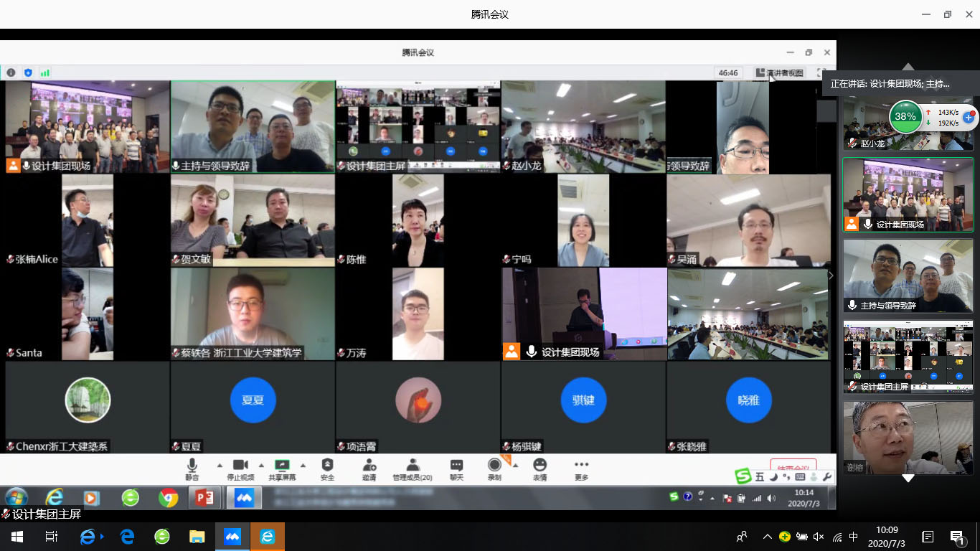The width and height of the screenshot is (980, 551).
Task: Expand the arrow next to 停止视频
Action: pos(261,465)
